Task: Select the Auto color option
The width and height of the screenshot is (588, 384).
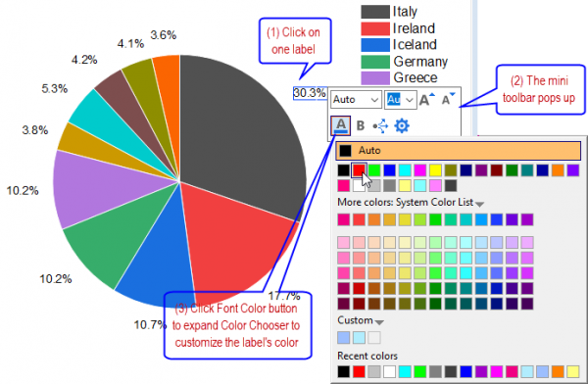Action: point(458,151)
